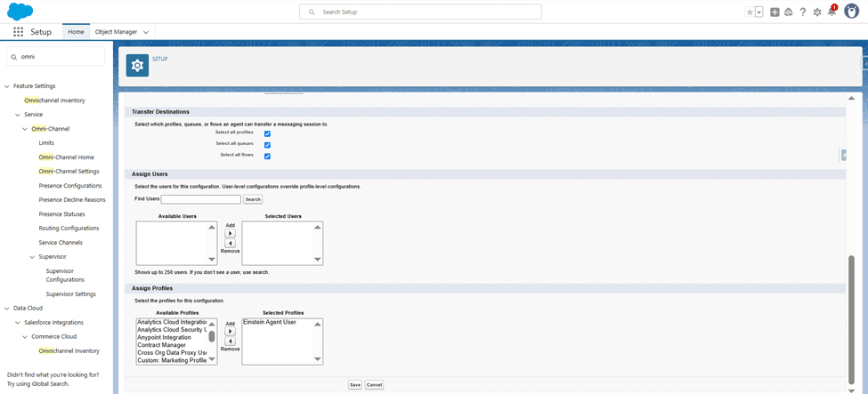
Task: Open Omni-Channel Home
Action: (67, 157)
